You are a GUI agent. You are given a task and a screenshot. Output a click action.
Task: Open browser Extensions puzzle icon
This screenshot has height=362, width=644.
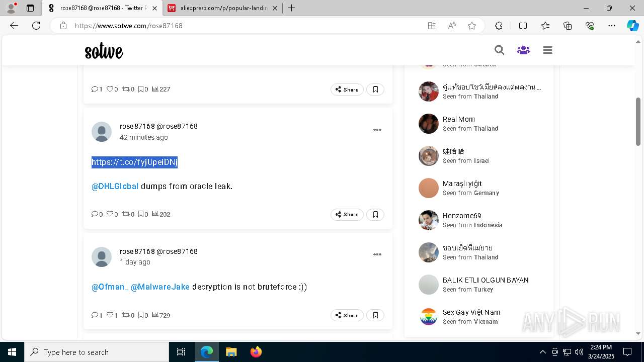[x=499, y=26]
